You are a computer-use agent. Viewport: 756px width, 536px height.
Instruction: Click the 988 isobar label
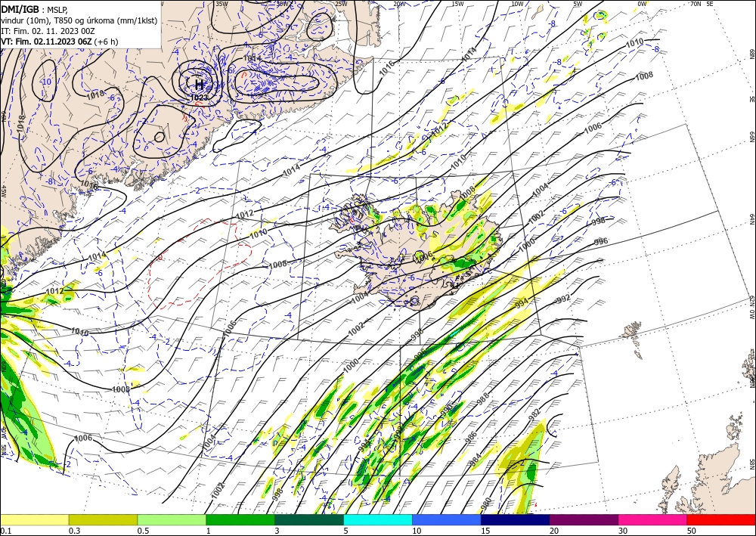click(482, 398)
